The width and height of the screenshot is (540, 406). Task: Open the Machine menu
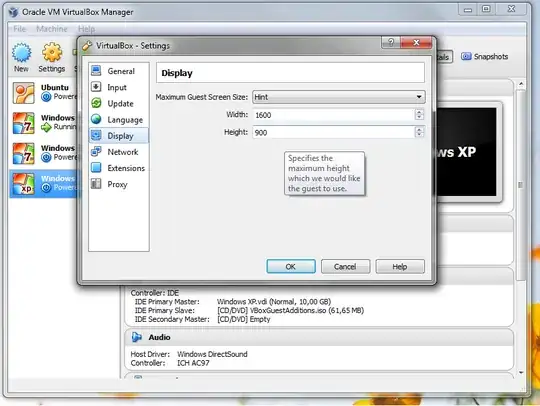click(x=52, y=29)
